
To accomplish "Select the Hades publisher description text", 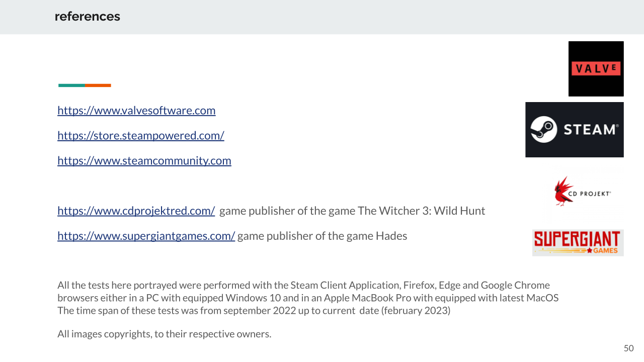I will [x=322, y=236].
